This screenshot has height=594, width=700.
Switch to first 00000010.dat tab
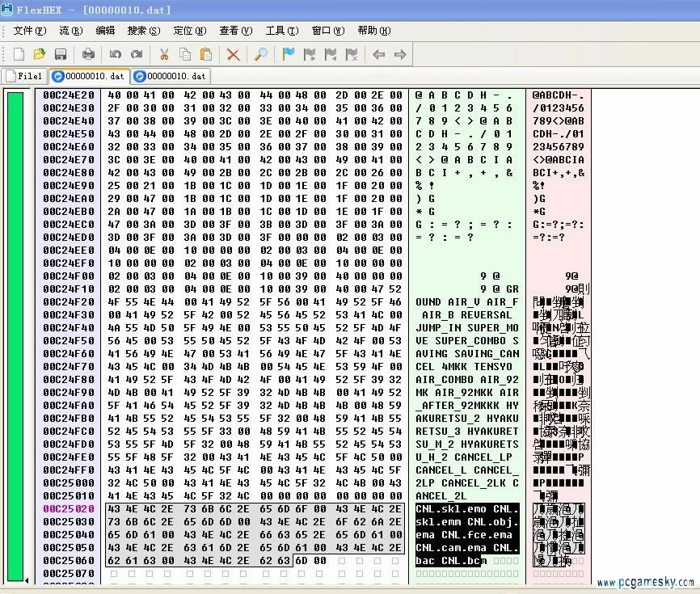89,76
